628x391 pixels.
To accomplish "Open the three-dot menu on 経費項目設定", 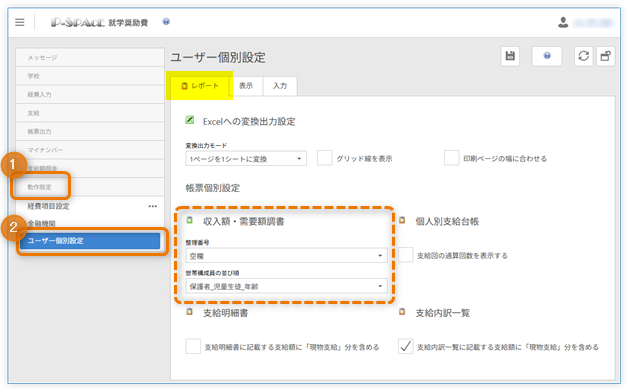I will [153, 206].
